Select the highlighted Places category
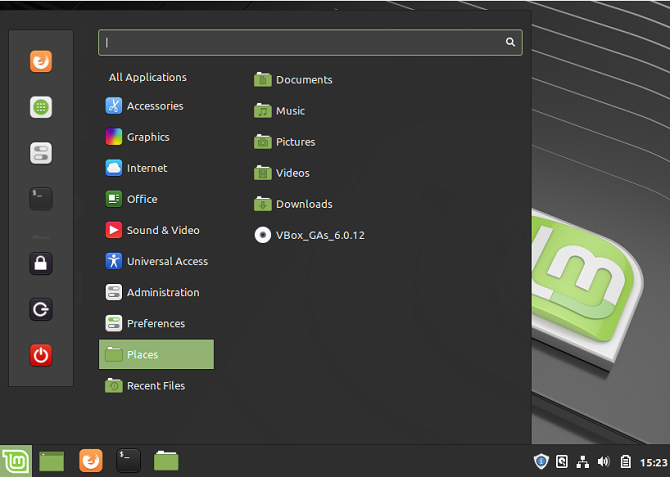This screenshot has width=670, height=477. coord(156,354)
